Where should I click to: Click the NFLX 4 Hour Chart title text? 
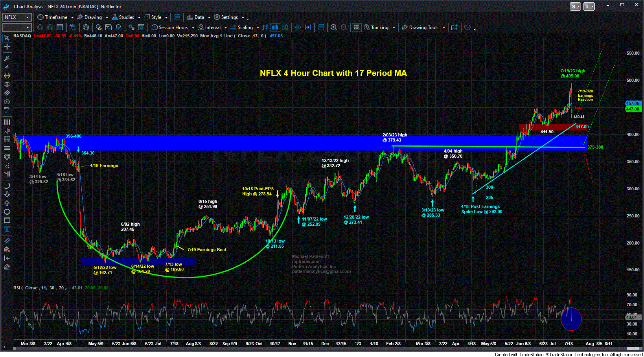point(333,73)
